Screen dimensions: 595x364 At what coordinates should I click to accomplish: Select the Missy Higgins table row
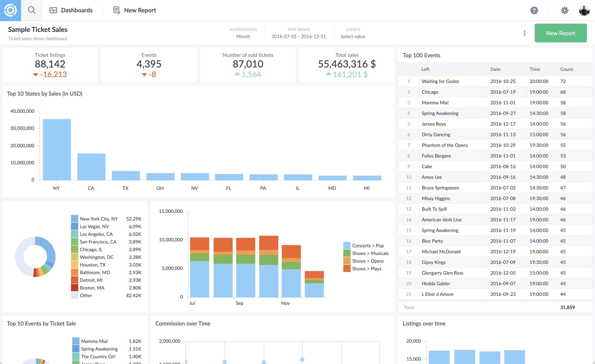click(x=495, y=198)
